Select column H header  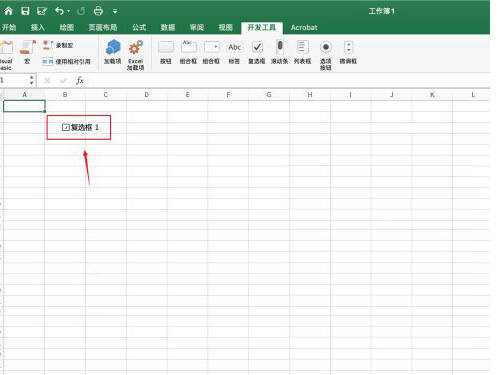(x=310, y=95)
